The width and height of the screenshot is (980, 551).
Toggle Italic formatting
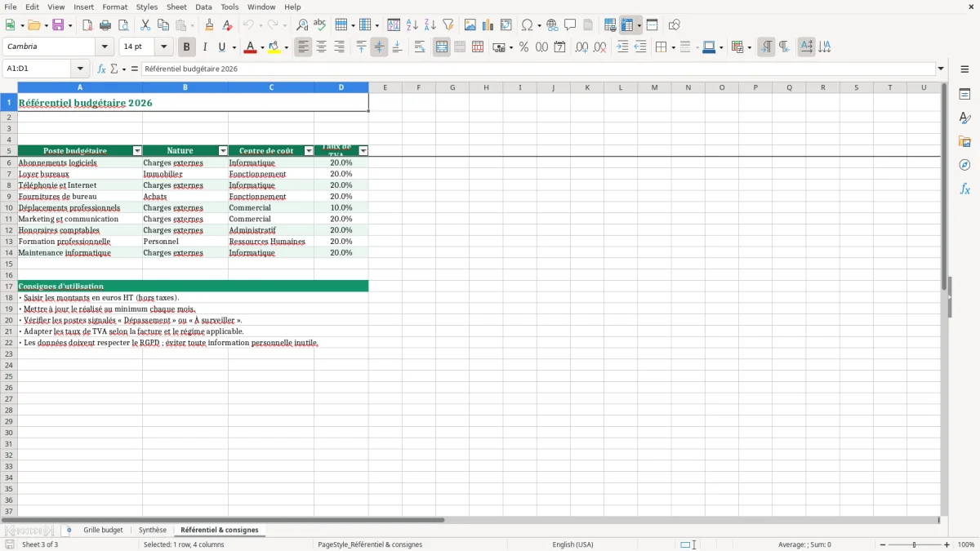coord(205,47)
